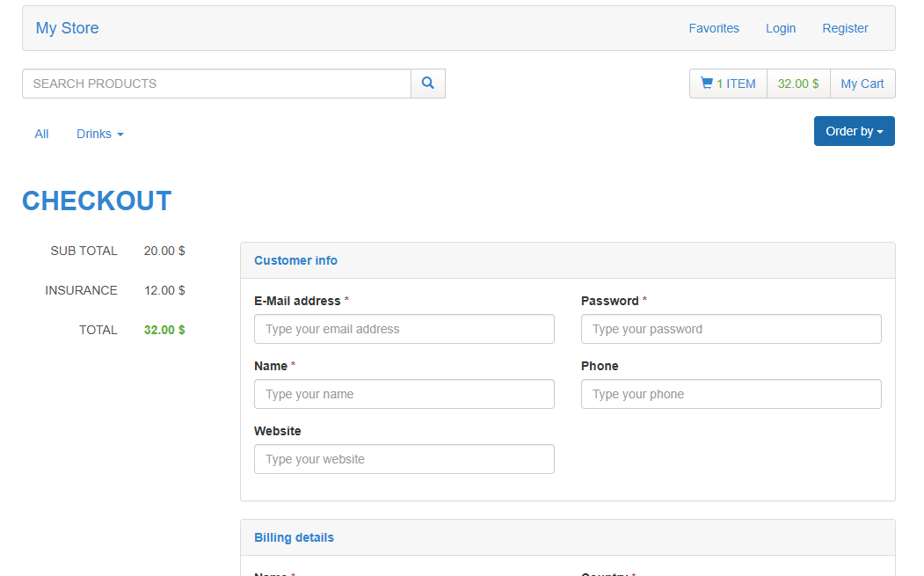924x576 pixels.
Task: Open the Login page link
Action: pos(781,28)
